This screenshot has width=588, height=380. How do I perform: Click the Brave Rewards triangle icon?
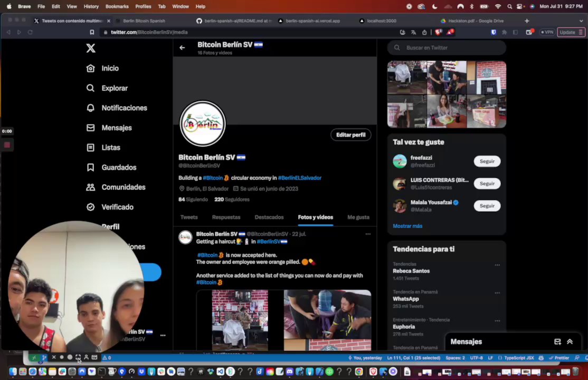coord(450,32)
